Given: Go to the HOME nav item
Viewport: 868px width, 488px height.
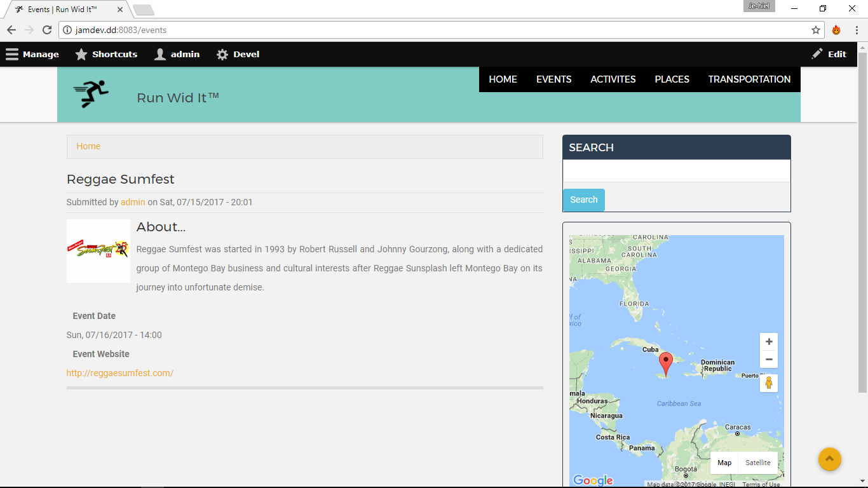Looking at the screenshot, I should pos(503,79).
